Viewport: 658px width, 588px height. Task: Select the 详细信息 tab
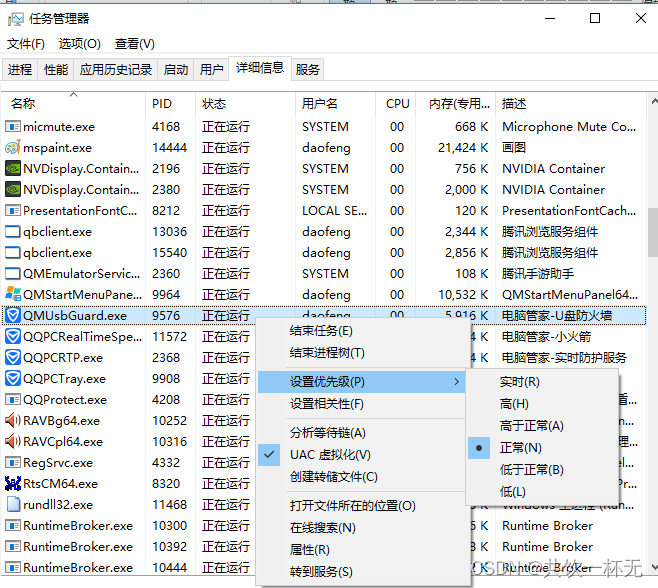click(260, 68)
